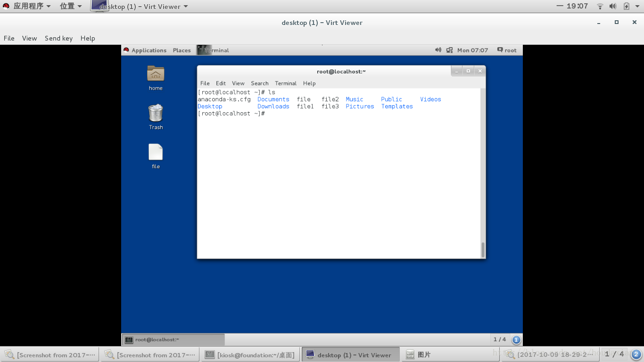Screen dimensions: 644x362
Task: Click file3 in the ls output
Action: click(330, 107)
